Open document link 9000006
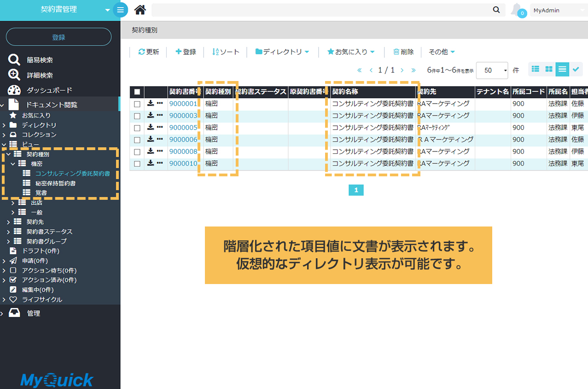Screen dimensions: 588x389 [183, 139]
